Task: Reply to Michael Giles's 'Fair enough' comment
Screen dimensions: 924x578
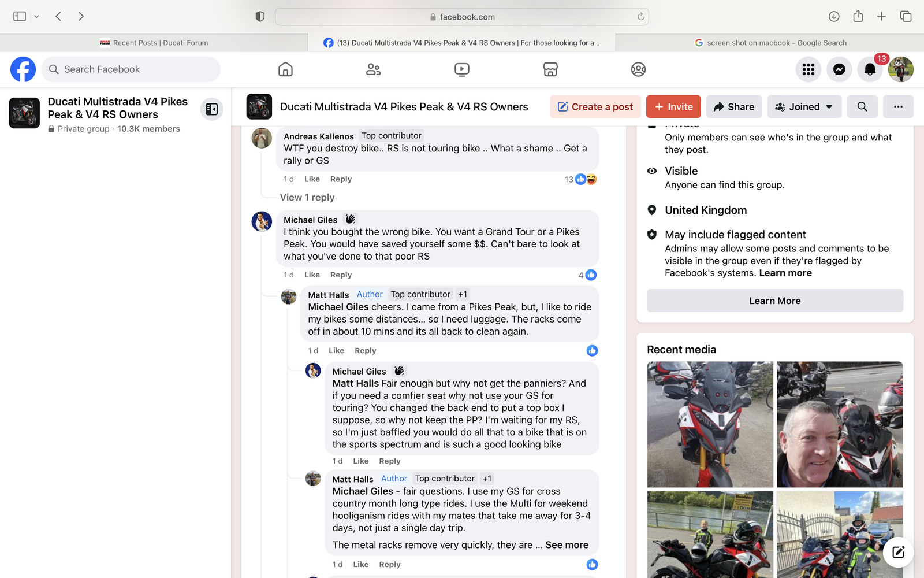Action: (x=390, y=461)
